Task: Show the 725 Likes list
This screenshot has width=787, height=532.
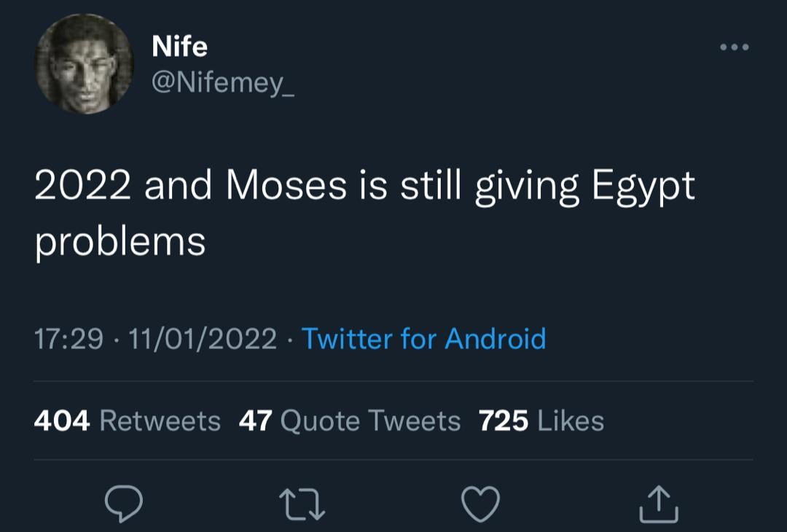Action: (x=541, y=420)
